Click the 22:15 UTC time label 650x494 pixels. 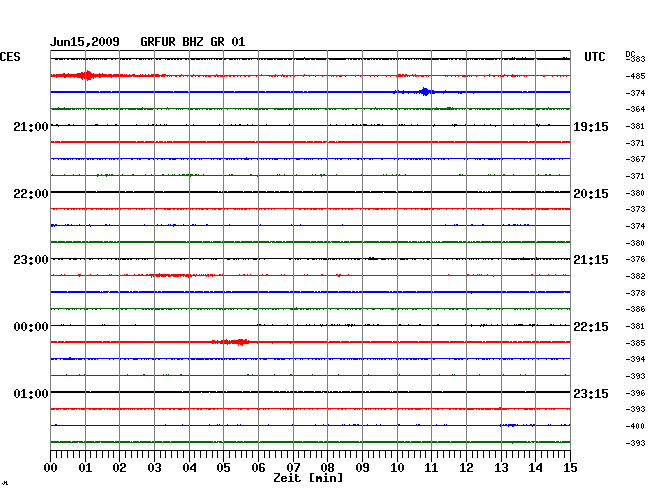591,327
